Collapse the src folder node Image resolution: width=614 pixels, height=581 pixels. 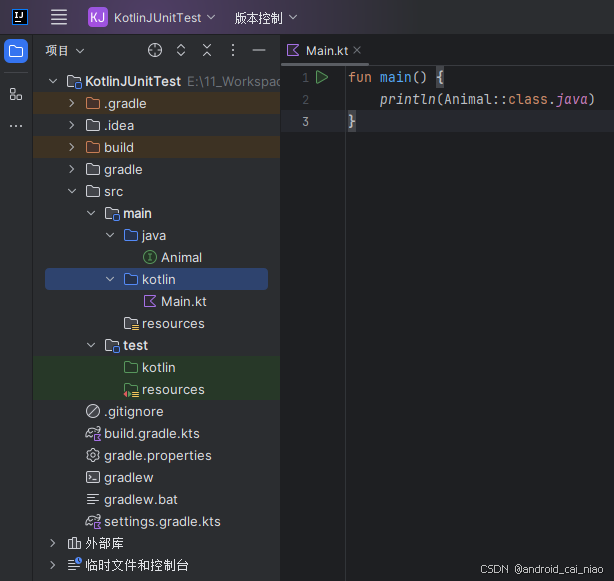tap(71, 191)
